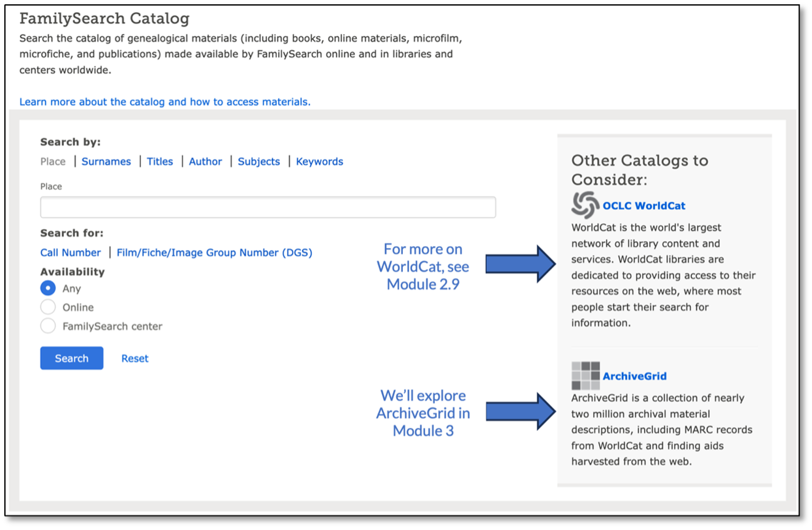Click the blue Search button

(x=71, y=358)
